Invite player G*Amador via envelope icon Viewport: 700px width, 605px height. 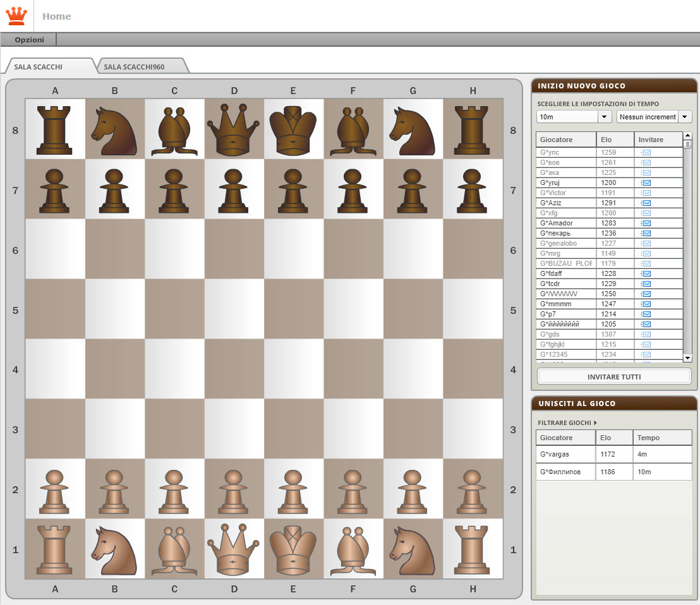click(646, 223)
